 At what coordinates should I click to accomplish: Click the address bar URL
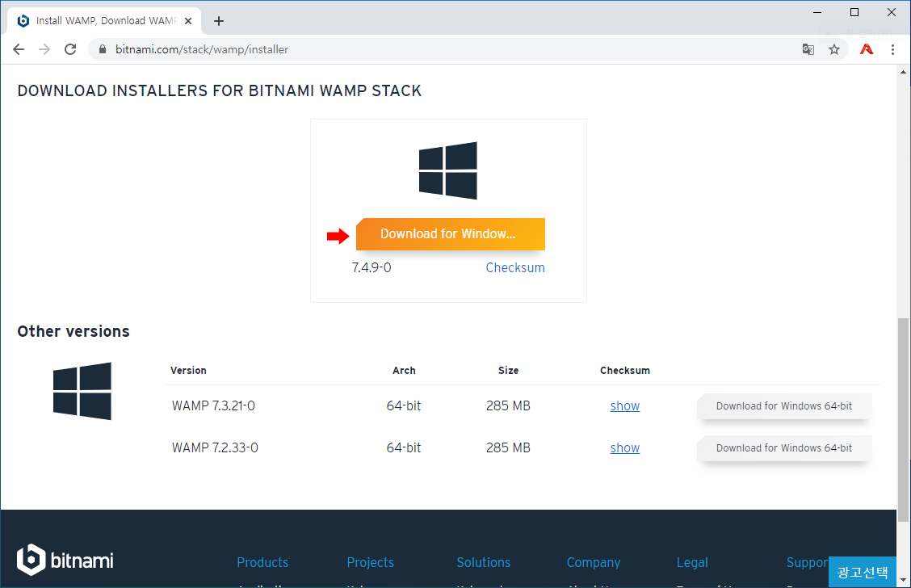point(202,49)
